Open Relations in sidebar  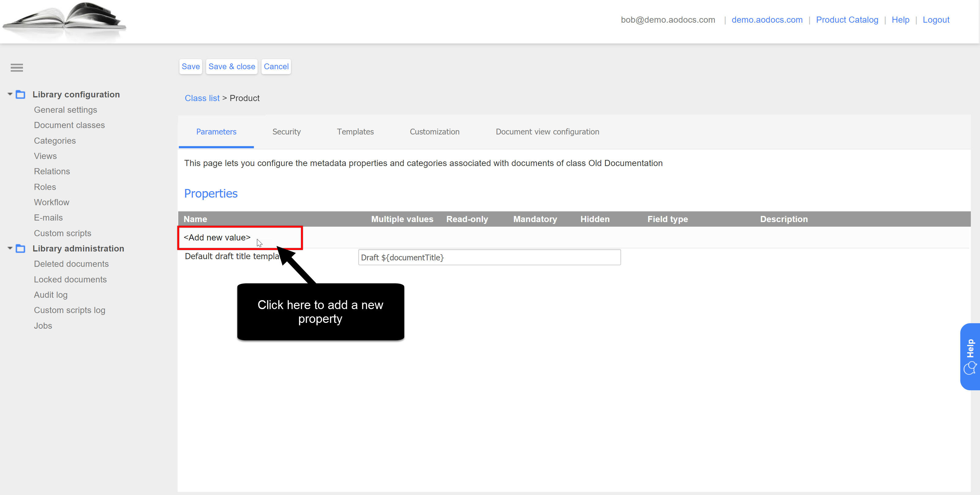coord(52,171)
